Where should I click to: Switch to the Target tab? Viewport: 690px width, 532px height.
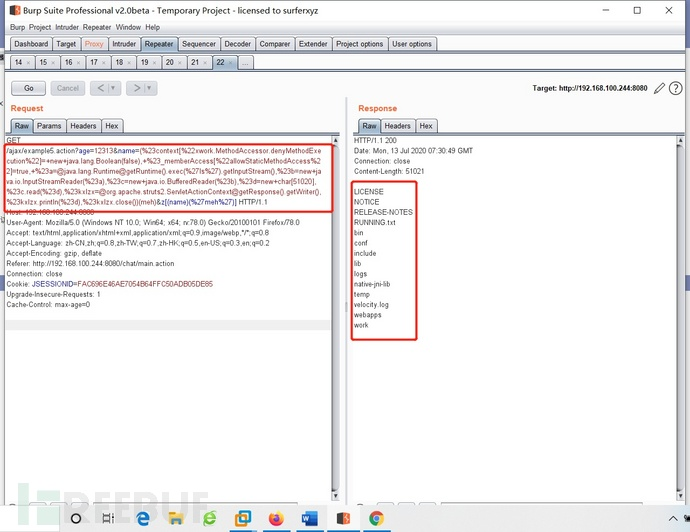[66, 44]
